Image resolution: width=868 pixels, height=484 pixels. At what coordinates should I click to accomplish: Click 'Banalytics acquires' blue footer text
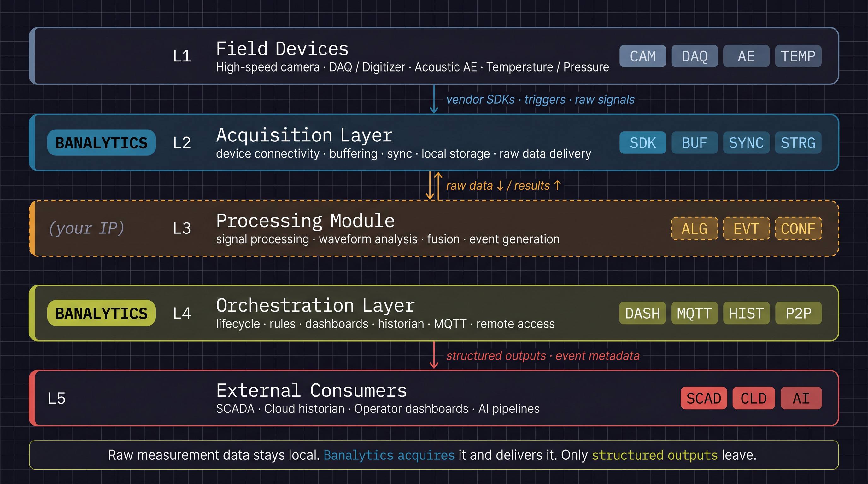(389, 455)
